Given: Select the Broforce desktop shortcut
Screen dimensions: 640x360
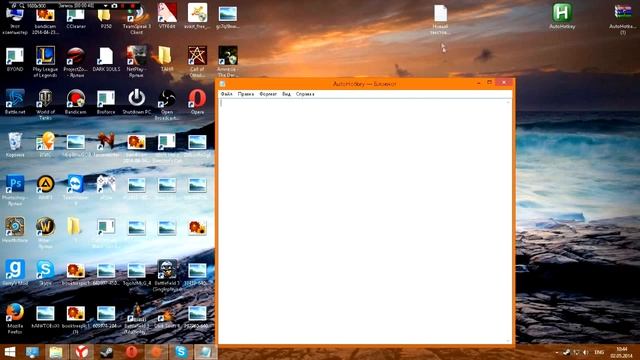Looking at the screenshot, I should pos(106,102).
